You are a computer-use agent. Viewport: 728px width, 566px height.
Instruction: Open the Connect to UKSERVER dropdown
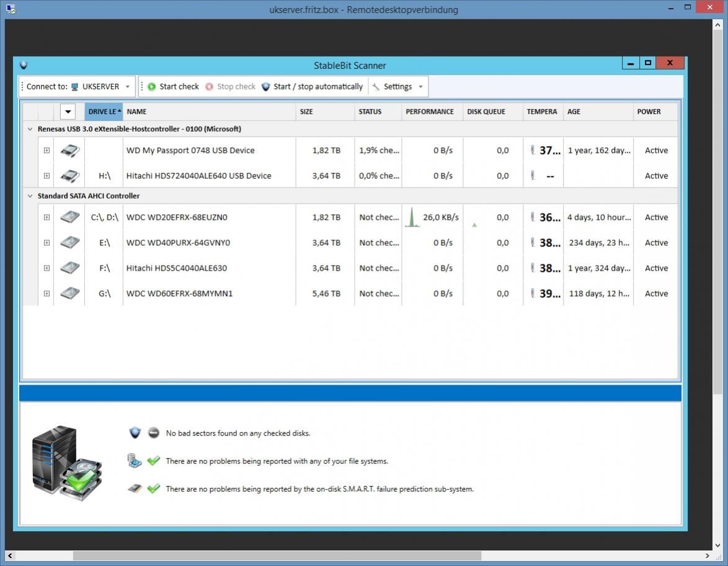[x=128, y=87]
